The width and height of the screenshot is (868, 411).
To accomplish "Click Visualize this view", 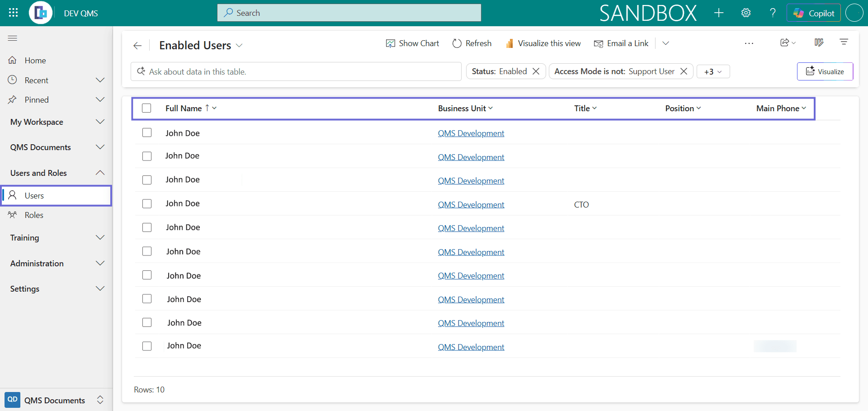I will click(543, 43).
